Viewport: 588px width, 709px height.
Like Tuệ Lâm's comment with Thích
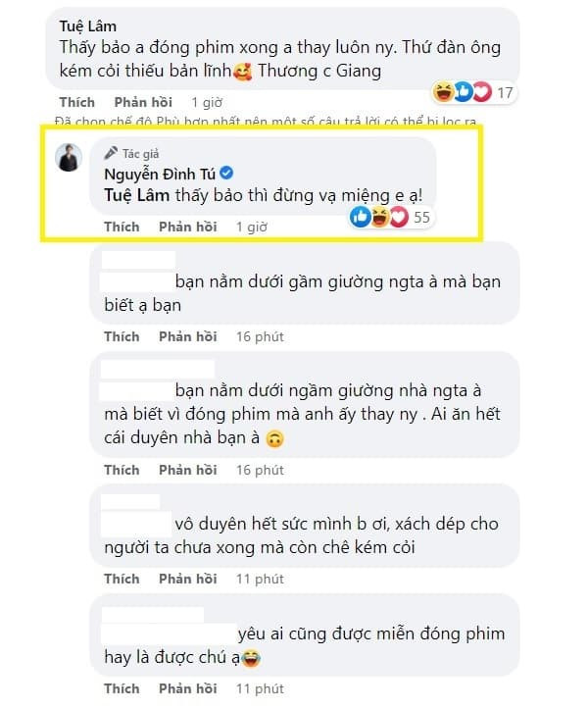point(76,102)
